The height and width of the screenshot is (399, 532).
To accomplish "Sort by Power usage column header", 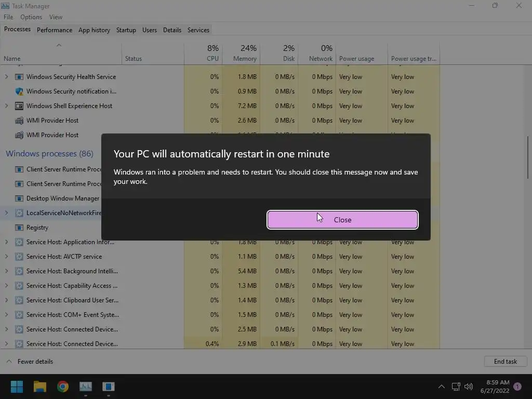I will [362, 54].
